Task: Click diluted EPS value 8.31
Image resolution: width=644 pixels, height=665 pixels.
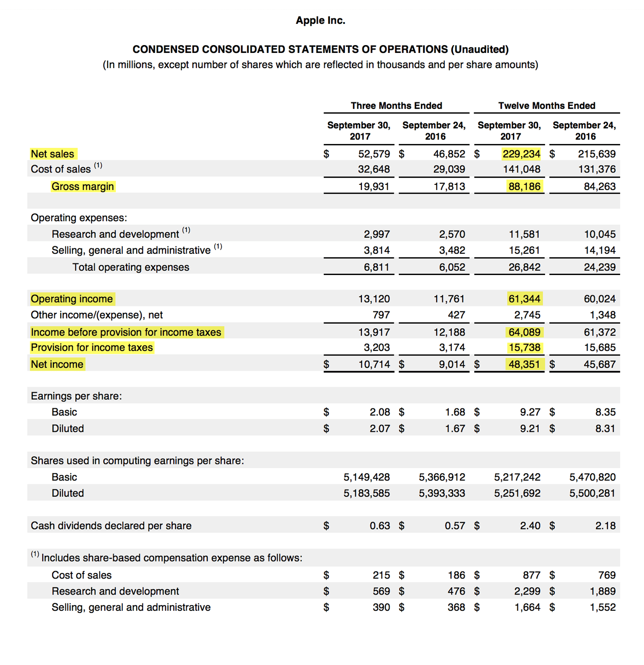Action: (x=605, y=429)
